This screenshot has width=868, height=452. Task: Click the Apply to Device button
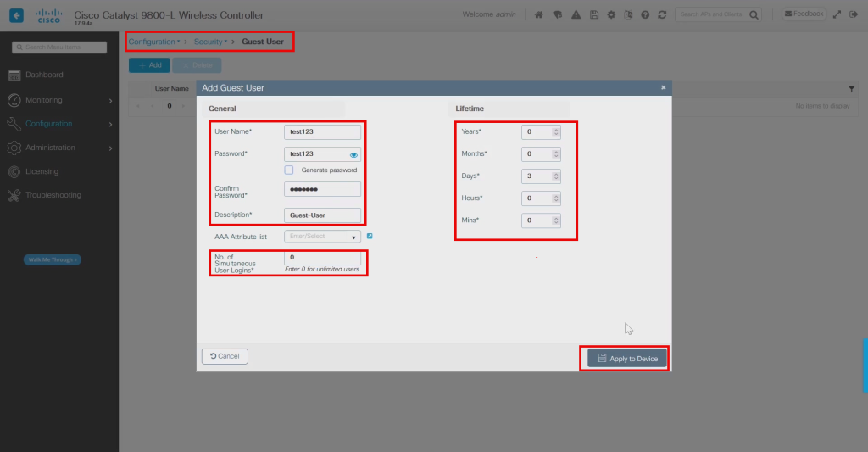click(627, 359)
